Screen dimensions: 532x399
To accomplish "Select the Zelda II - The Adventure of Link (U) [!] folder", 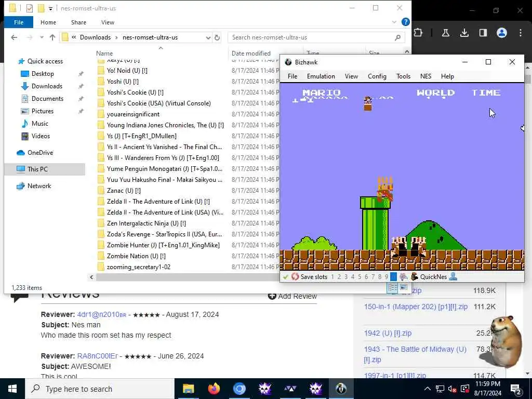I will pos(158,202).
